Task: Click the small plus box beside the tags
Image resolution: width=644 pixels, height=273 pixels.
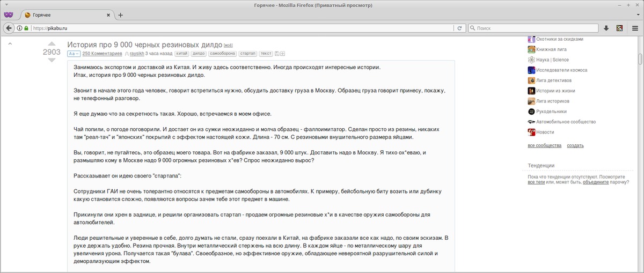Action: tap(283, 54)
